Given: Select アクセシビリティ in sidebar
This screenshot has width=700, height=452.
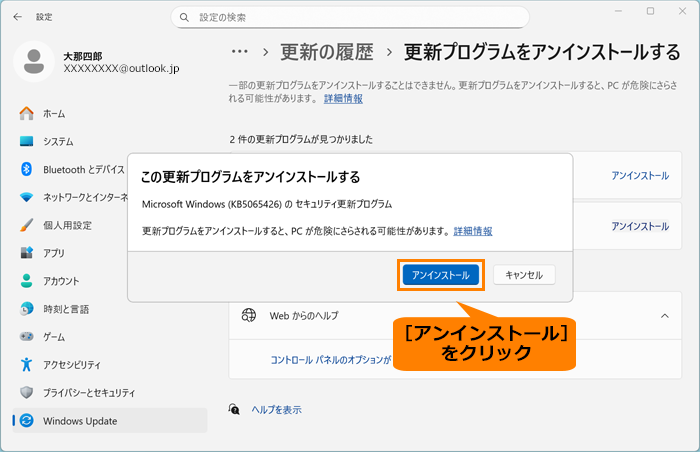Looking at the screenshot, I should tap(110, 364).
